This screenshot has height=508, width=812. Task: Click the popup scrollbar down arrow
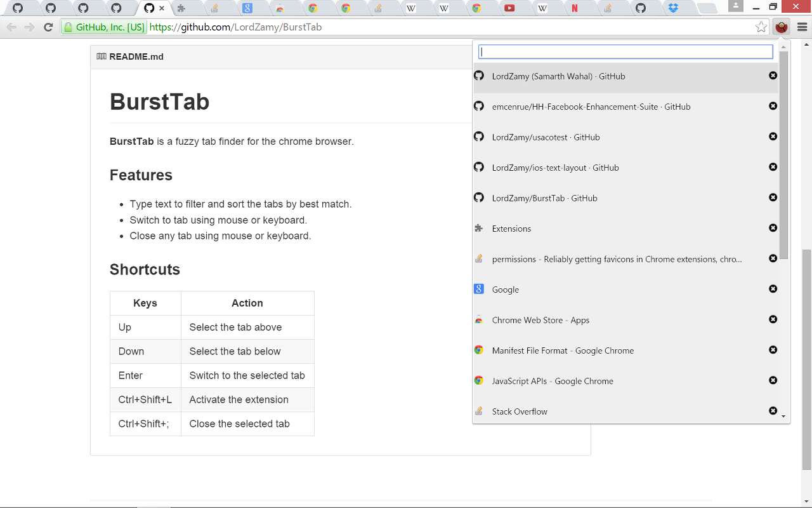click(783, 417)
